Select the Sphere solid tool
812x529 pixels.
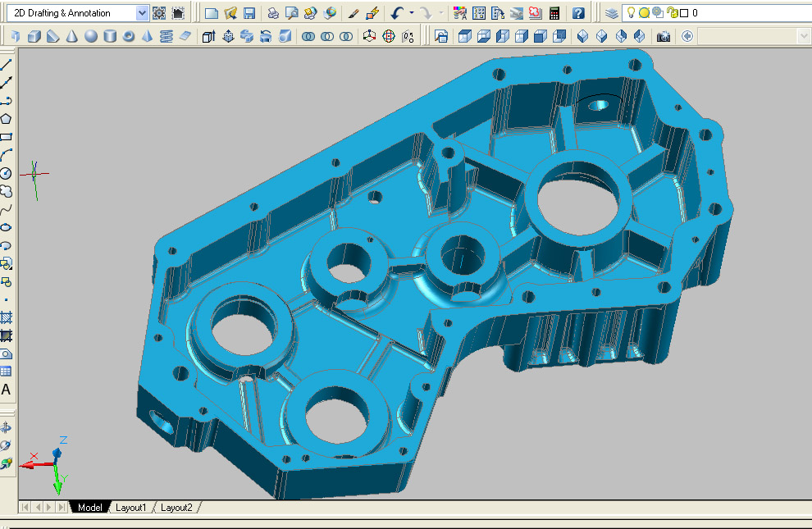[x=91, y=36]
